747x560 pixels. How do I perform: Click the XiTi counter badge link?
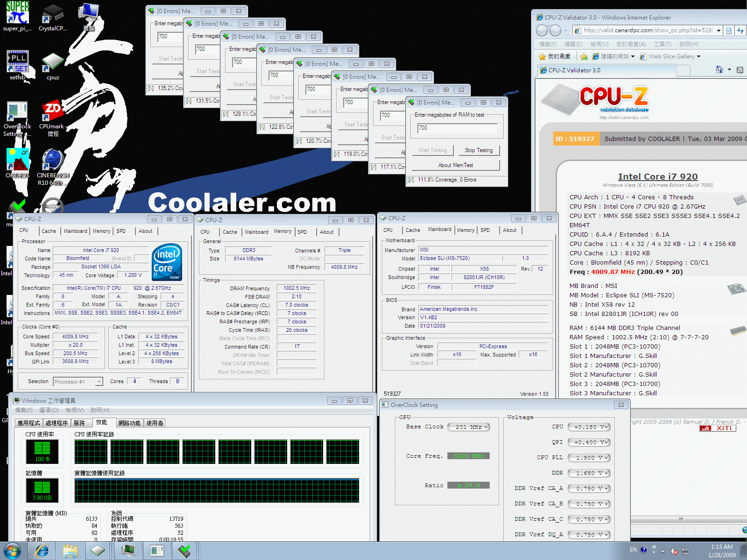(x=718, y=428)
